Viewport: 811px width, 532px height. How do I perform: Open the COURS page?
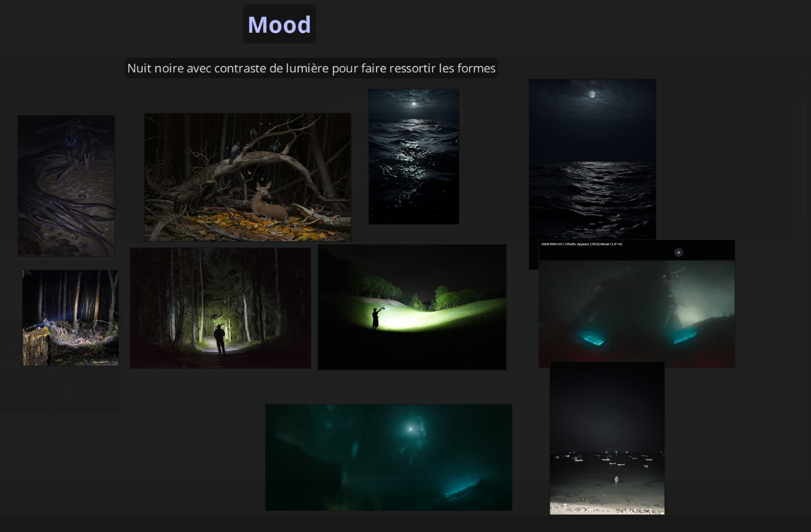point(245,77)
